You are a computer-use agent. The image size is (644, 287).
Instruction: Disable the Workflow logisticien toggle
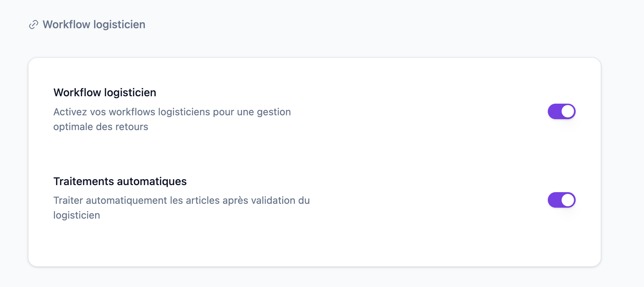pos(562,111)
